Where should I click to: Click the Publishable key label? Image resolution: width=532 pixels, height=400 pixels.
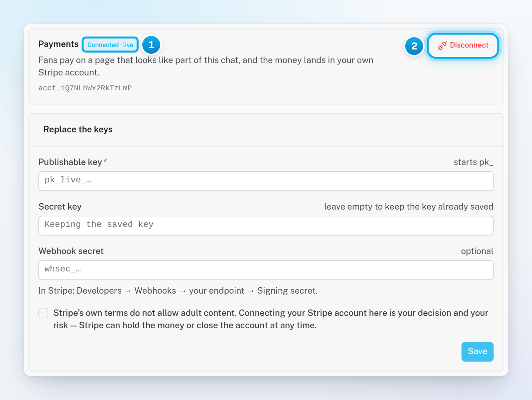pyautogui.click(x=70, y=162)
